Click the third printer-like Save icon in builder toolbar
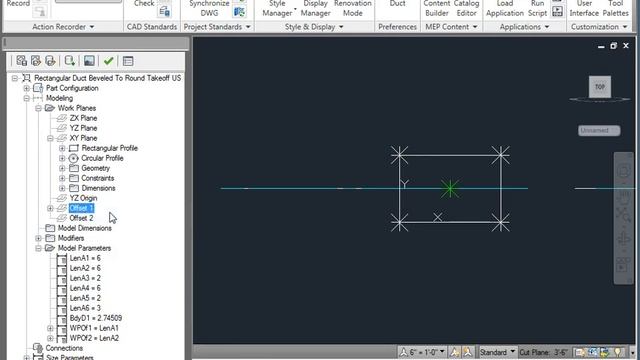 [50, 61]
